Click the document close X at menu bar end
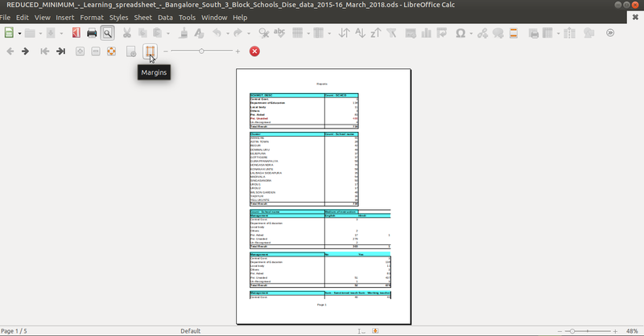Image resolution: width=644 pixels, height=336 pixels. [635, 17]
